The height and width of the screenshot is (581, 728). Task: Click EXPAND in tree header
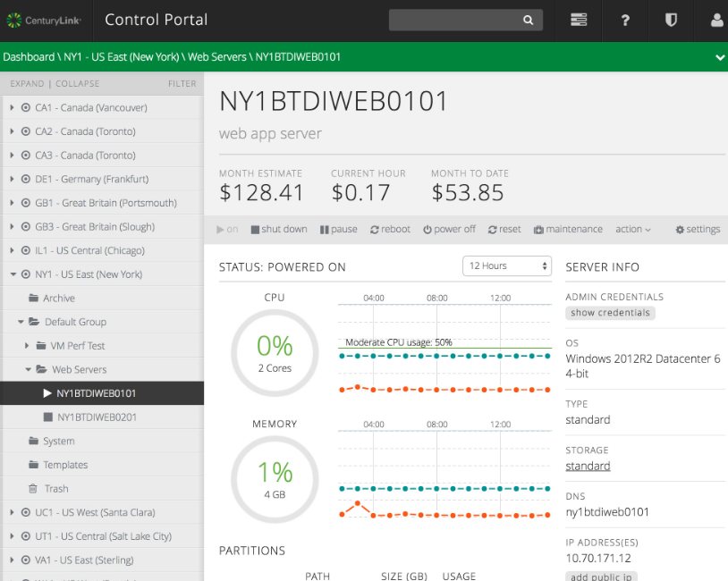27,83
